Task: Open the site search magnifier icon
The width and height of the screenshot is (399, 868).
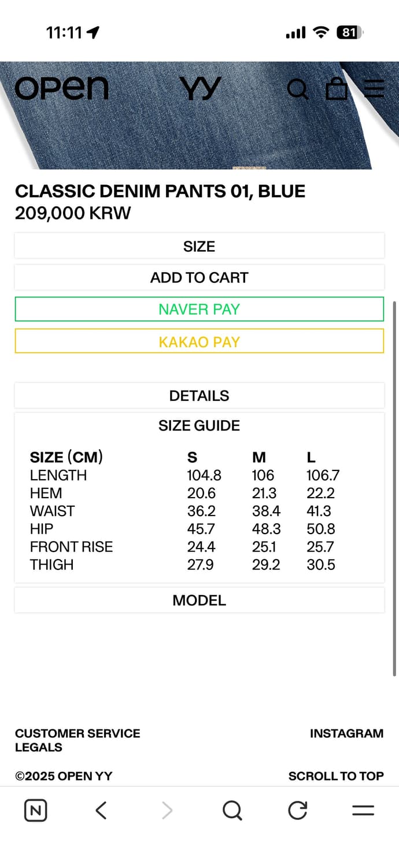Action: click(x=298, y=89)
